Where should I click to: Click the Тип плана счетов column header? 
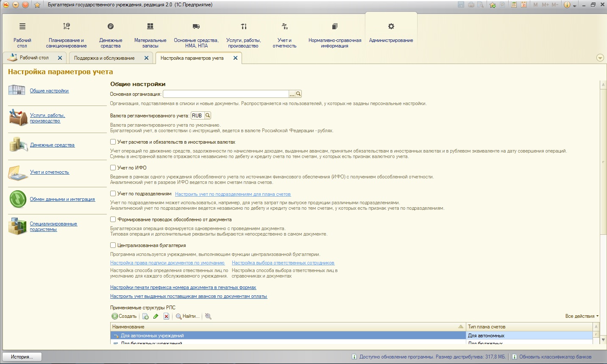(x=529, y=327)
